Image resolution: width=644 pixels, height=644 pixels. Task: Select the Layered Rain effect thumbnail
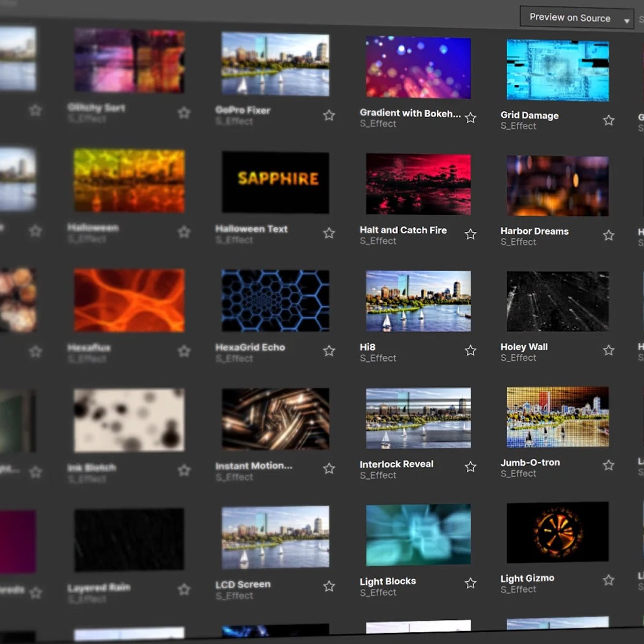(x=129, y=539)
